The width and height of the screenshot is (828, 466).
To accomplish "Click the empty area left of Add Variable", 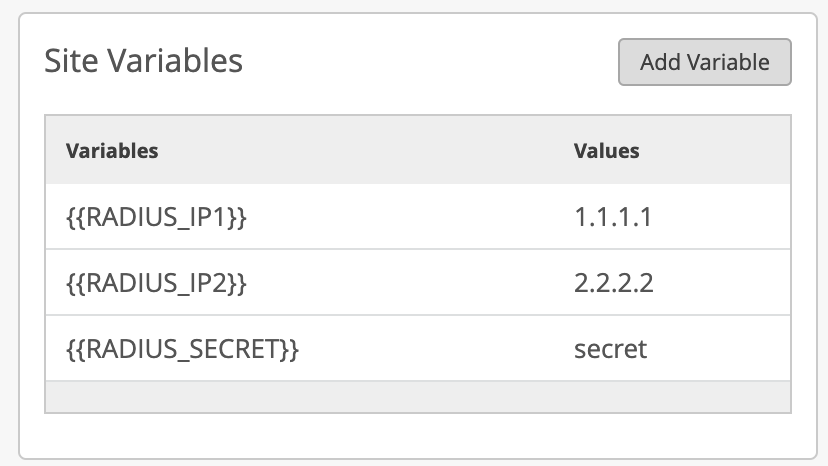I will 430,62.
